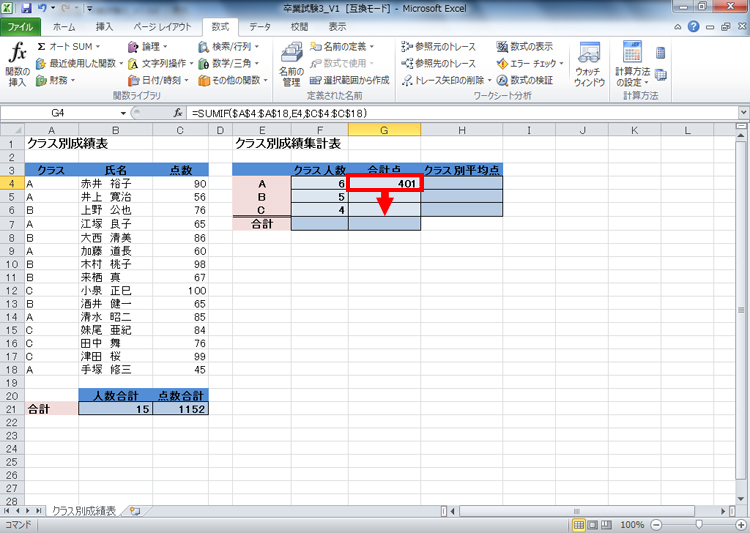Click the Excel Help question mark icon
750x533 pixels.
coord(693,27)
